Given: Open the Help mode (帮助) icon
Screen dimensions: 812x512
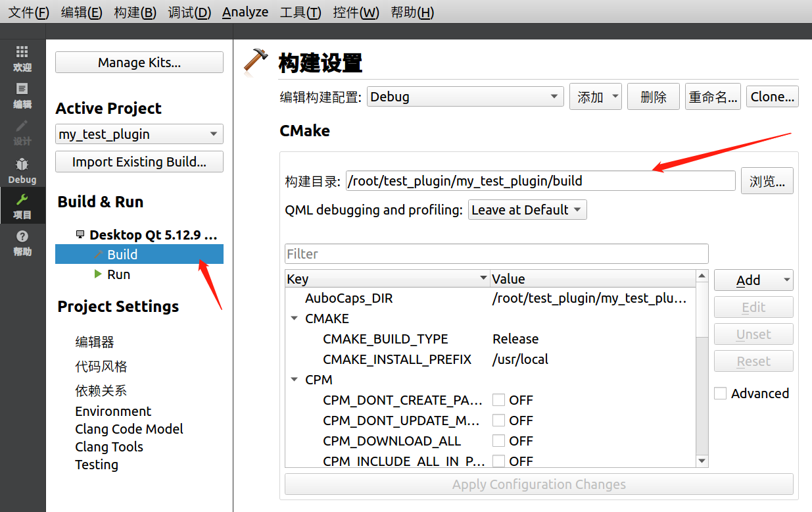Looking at the screenshot, I should 22,243.
